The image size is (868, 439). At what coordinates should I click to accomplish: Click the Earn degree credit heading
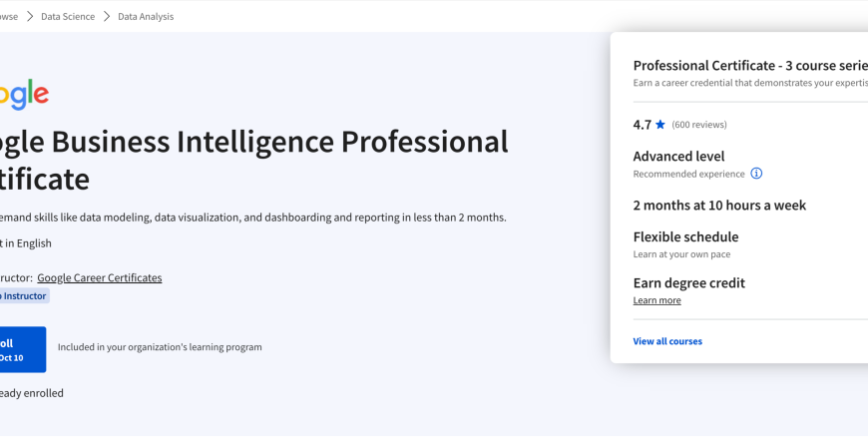point(689,283)
